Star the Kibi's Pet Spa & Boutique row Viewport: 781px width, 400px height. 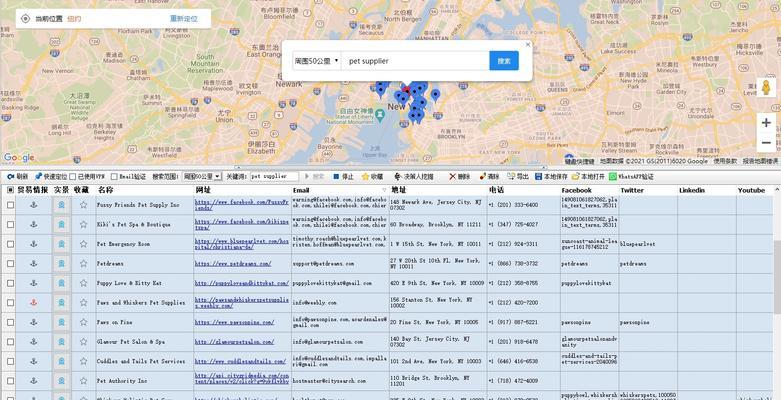point(83,225)
